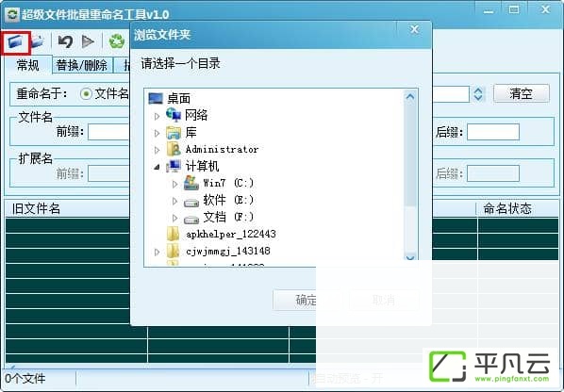Screen dimensions: 564x392
Task: Collapse the 计算机 tree node
Action: tap(157, 167)
